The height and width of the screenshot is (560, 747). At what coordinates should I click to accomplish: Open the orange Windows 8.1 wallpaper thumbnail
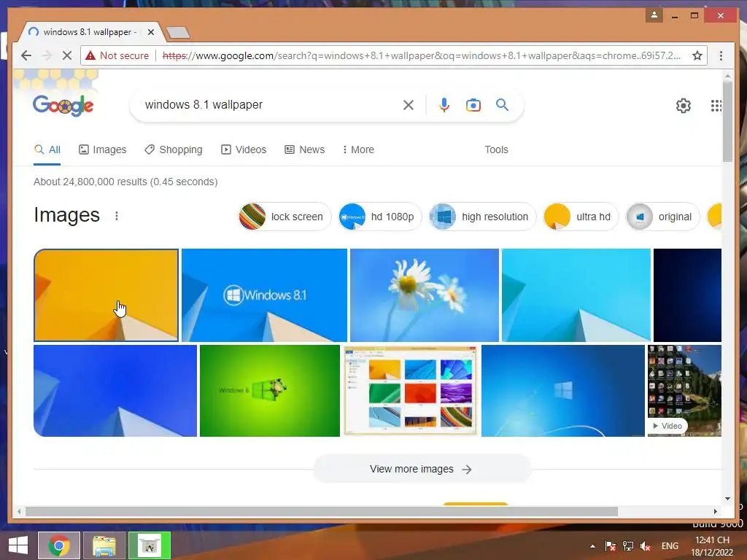tap(107, 295)
